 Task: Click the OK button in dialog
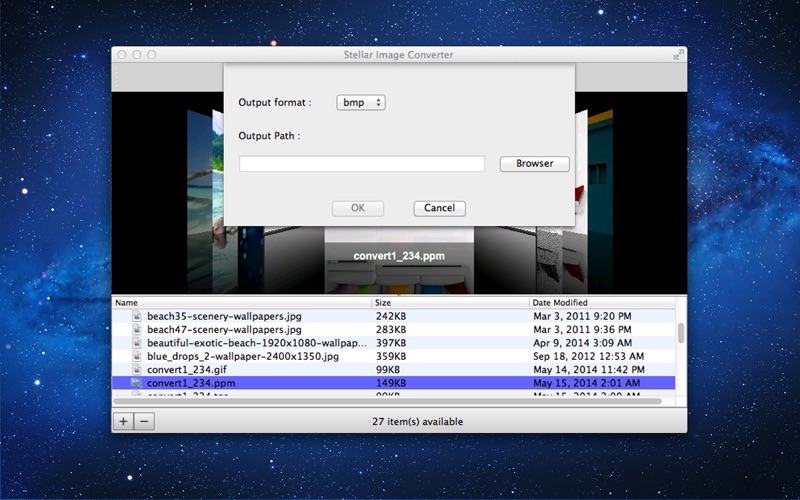pos(358,208)
